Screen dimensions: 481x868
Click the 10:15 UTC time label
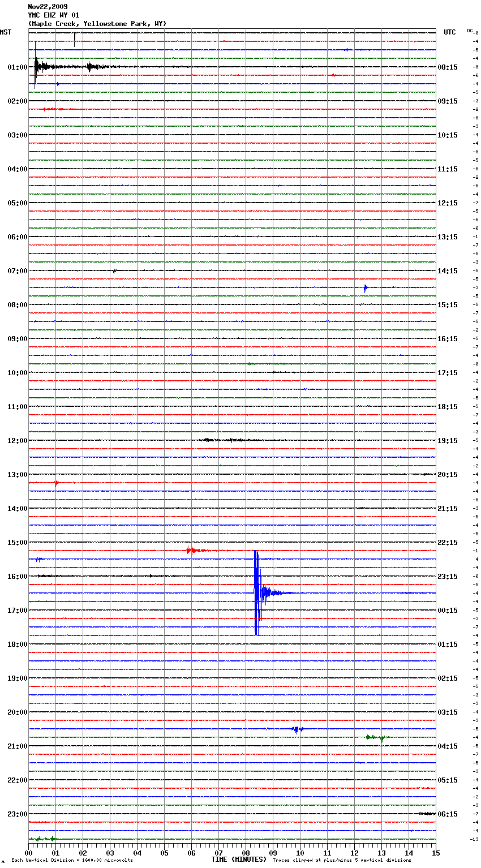(448, 135)
